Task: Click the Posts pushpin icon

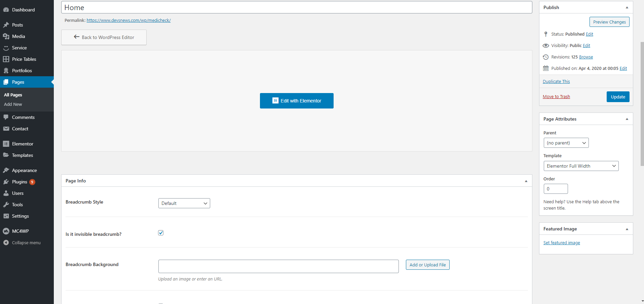Action: (6, 25)
